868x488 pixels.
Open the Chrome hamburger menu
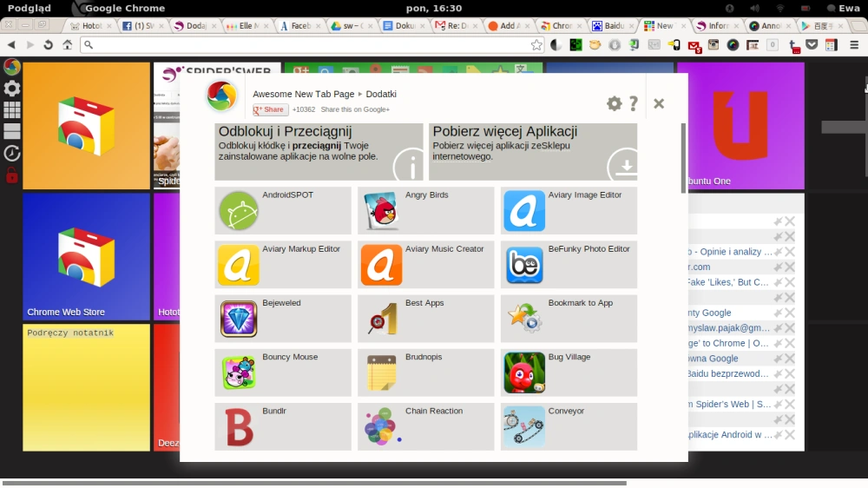coord(854,45)
